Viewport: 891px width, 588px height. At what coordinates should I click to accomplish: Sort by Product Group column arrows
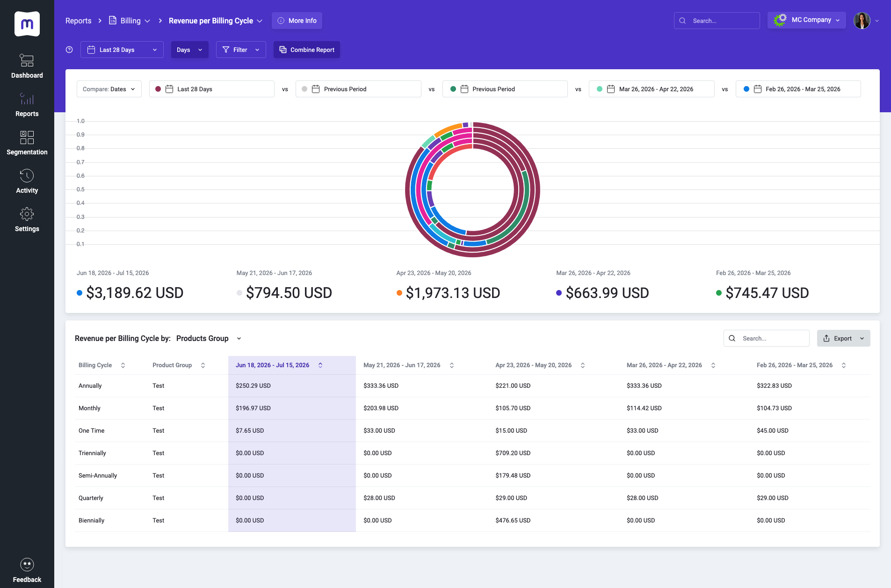coord(203,365)
